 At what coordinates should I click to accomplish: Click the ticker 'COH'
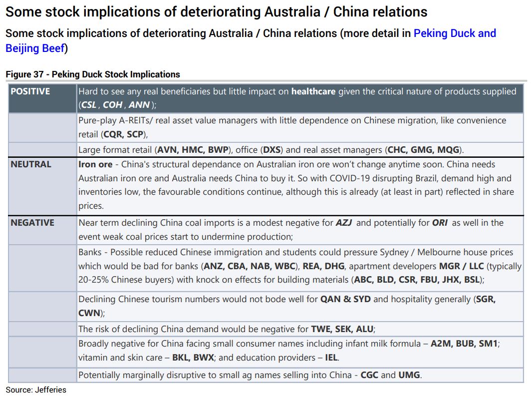[x=112, y=105]
